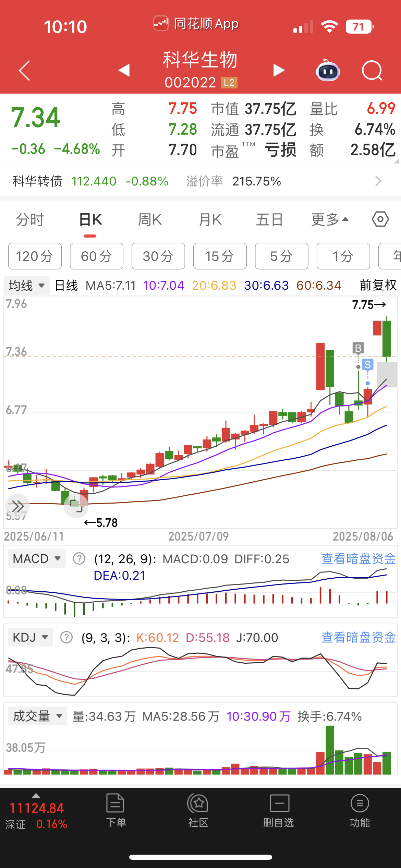Tap 深证 index value 11124.84

pyautogui.click(x=36, y=808)
